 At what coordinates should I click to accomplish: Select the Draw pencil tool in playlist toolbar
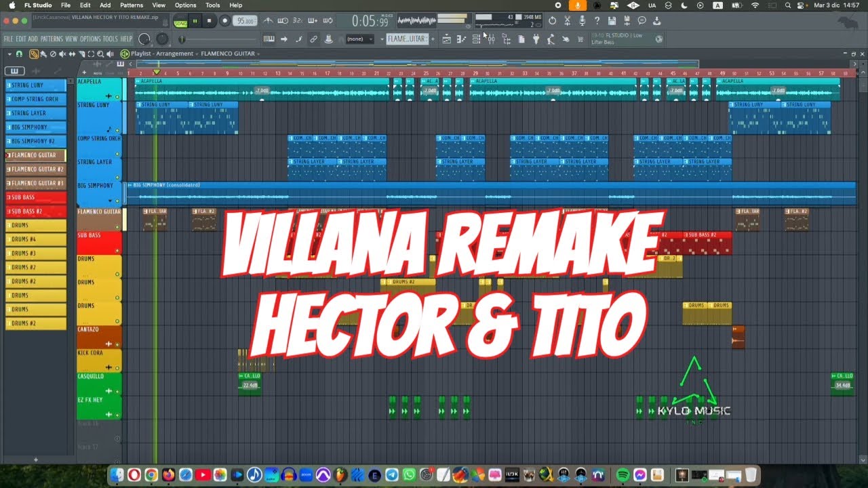[x=34, y=54]
